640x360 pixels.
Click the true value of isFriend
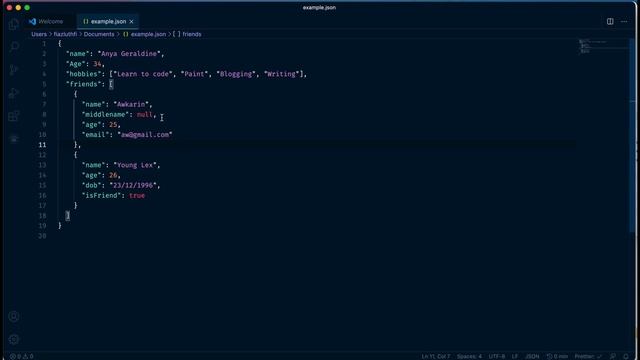(x=137, y=196)
